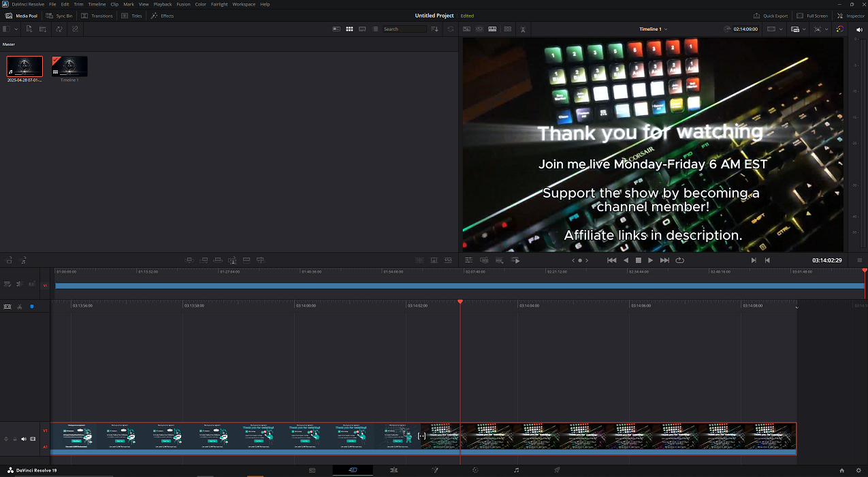The image size is (868, 477).
Task: Click the Quick Export button
Action: (771, 16)
